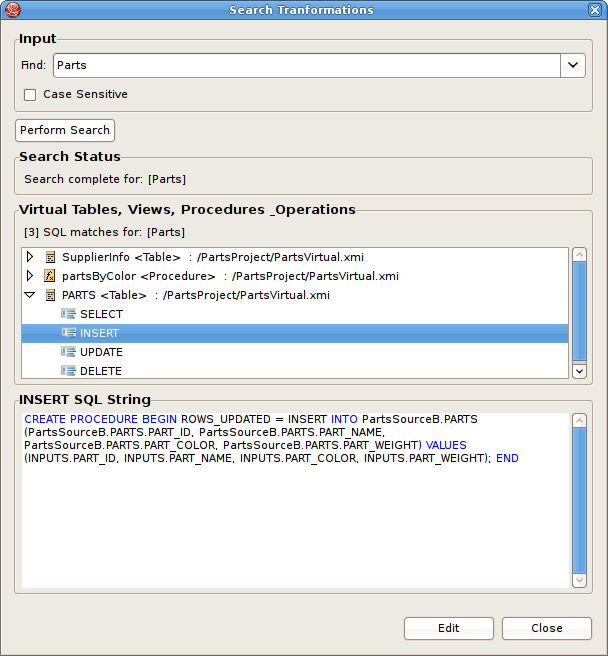Click the SupplierInfo table icon
Image resolution: width=608 pixels, height=656 pixels.
(x=50, y=257)
